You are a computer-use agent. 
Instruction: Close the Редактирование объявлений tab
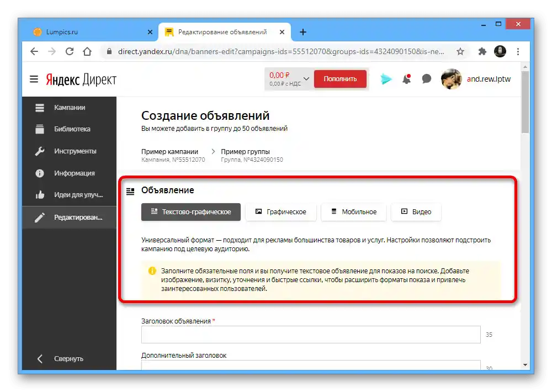[x=282, y=32]
